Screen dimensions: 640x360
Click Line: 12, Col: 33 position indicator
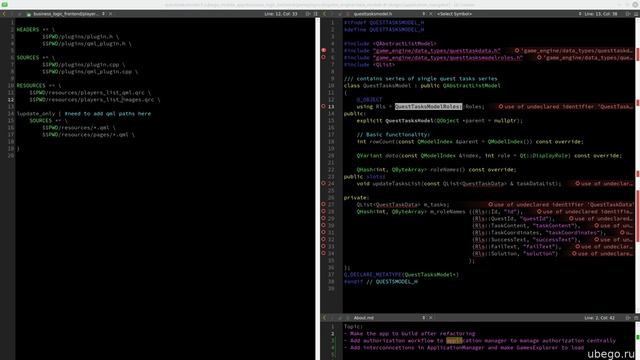[x=280, y=14]
